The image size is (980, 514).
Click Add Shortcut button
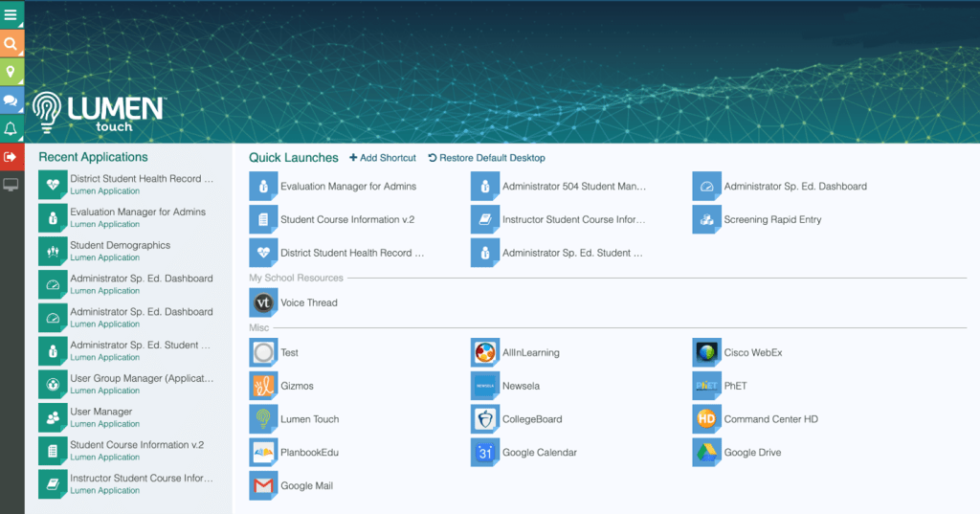point(383,158)
